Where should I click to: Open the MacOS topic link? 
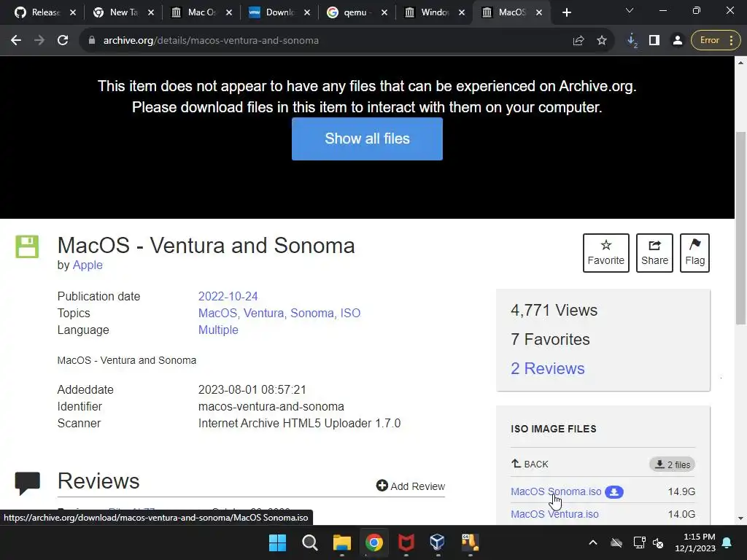[217, 313]
